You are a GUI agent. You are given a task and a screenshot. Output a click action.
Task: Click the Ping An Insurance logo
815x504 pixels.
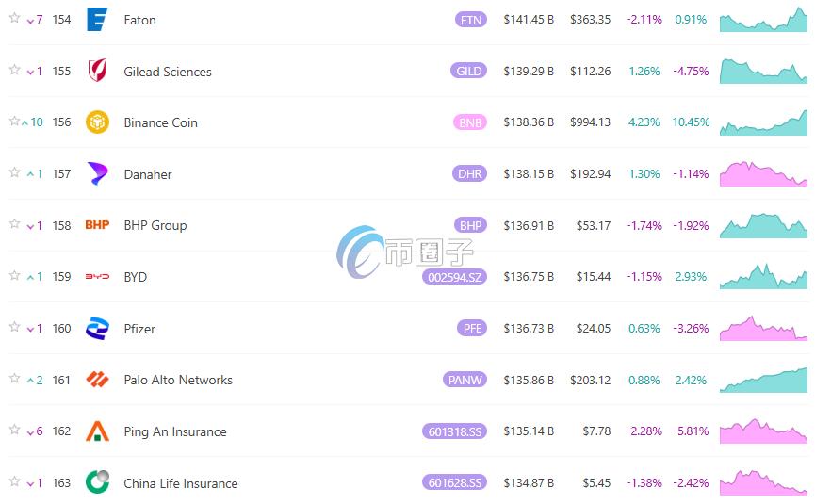coord(97,431)
